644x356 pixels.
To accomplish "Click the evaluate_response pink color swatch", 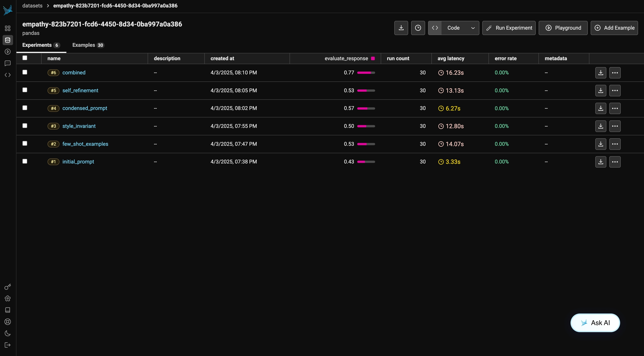I will (373, 58).
